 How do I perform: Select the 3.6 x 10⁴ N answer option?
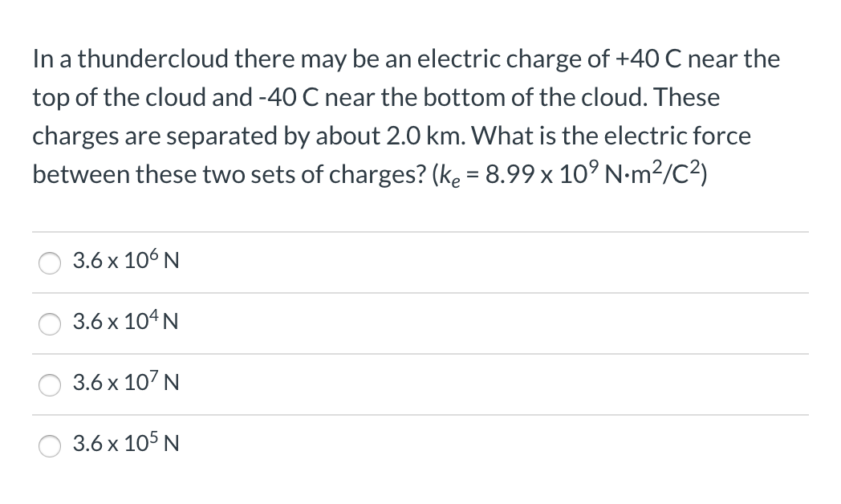pos(124,323)
